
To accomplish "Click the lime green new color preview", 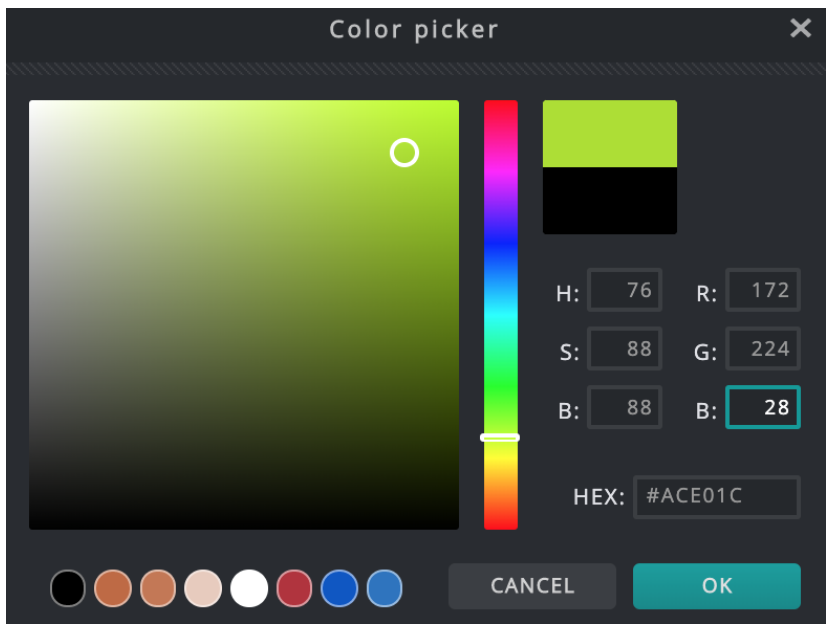I will [x=610, y=134].
